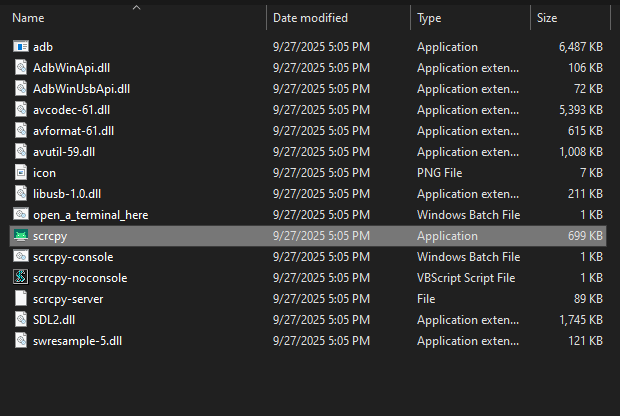Select the swresample-5.dll file name
Image resolution: width=620 pixels, height=416 pixels.
click(x=77, y=341)
